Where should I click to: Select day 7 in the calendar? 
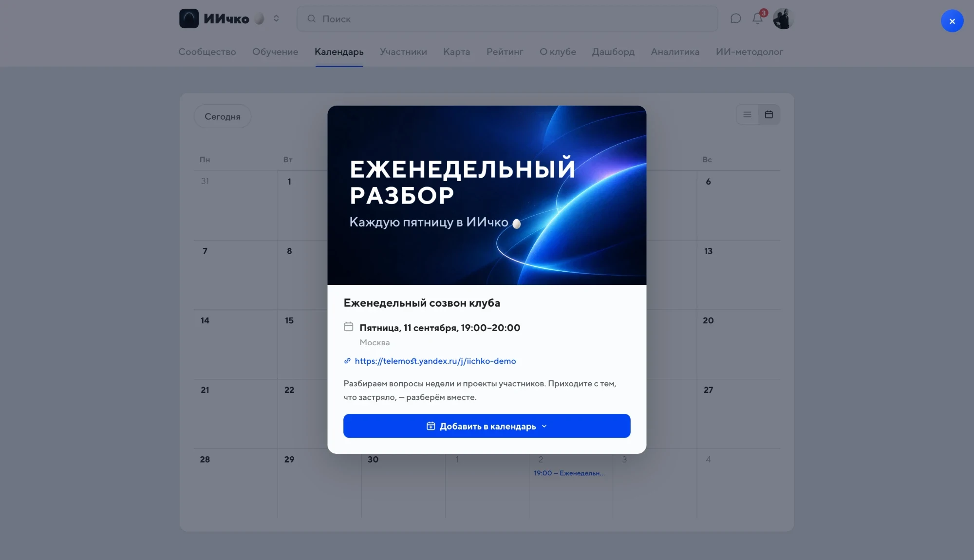pyautogui.click(x=205, y=251)
